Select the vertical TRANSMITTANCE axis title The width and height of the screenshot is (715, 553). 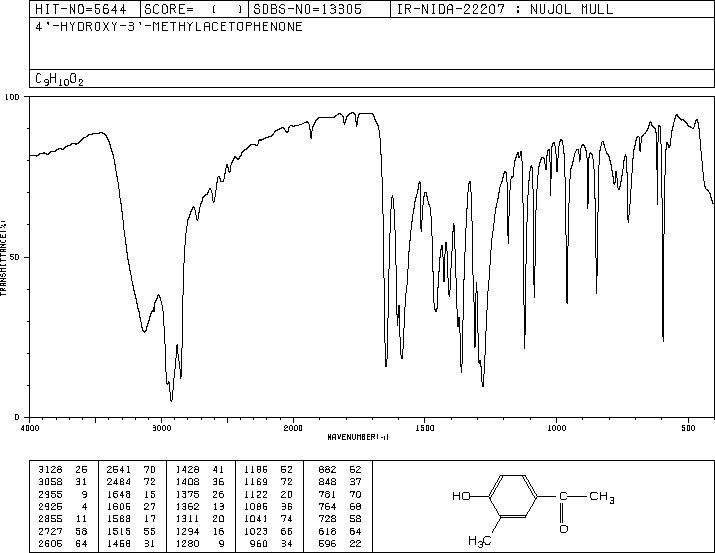click(x=3, y=258)
